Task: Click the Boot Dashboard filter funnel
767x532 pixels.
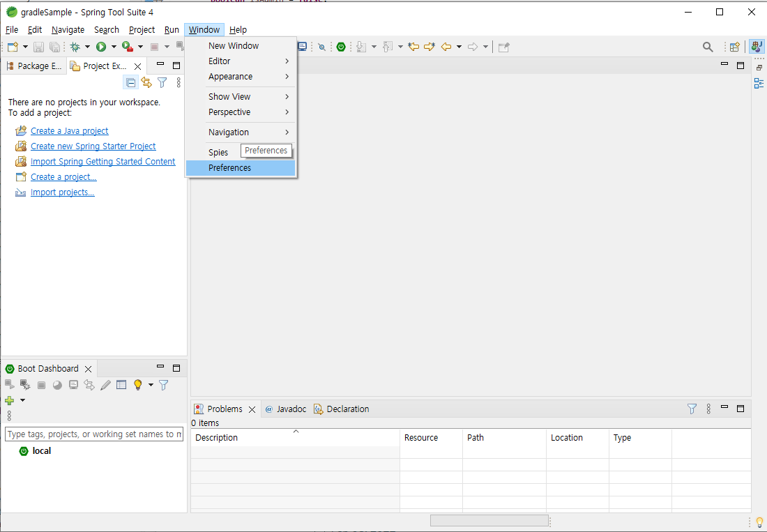Action: pyautogui.click(x=164, y=386)
